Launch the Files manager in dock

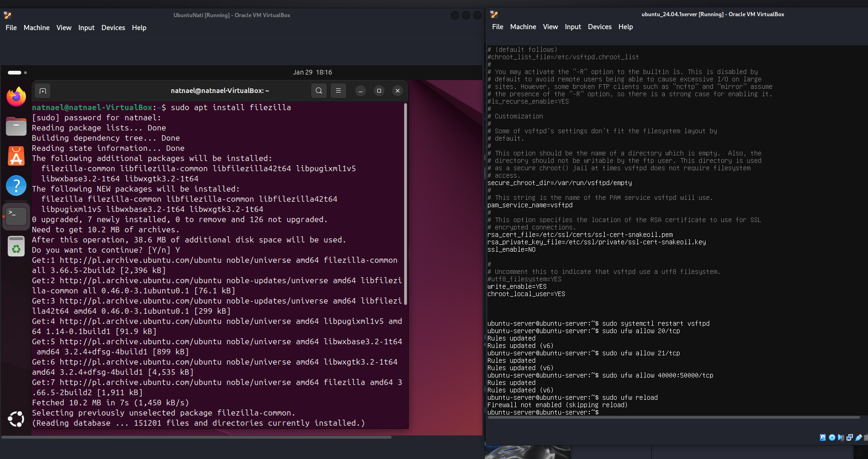coord(16,126)
